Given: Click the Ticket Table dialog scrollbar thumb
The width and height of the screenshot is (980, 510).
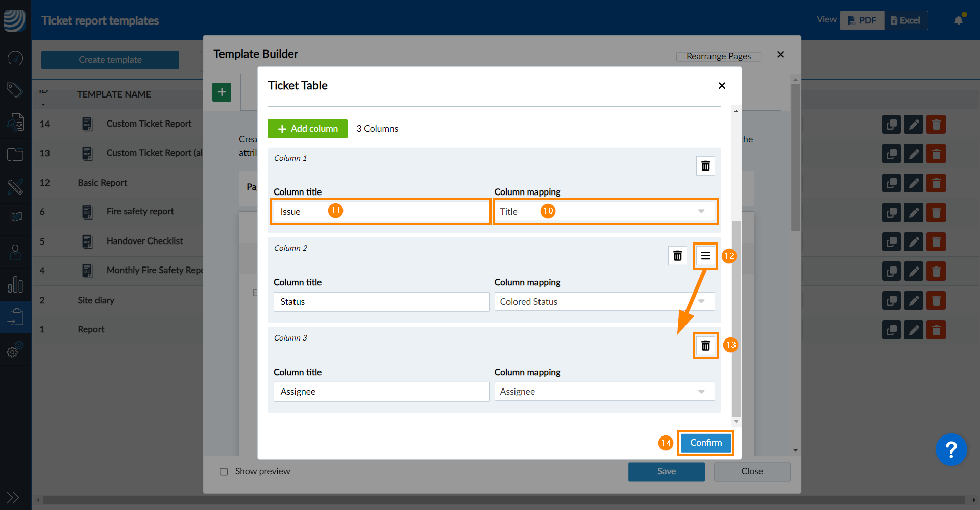Looking at the screenshot, I should click(x=736, y=317).
